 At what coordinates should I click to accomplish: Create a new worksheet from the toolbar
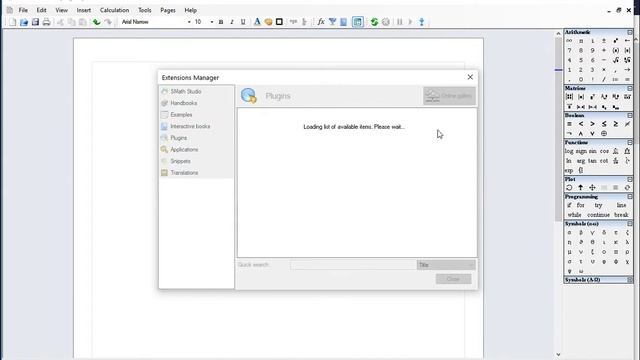point(13,22)
